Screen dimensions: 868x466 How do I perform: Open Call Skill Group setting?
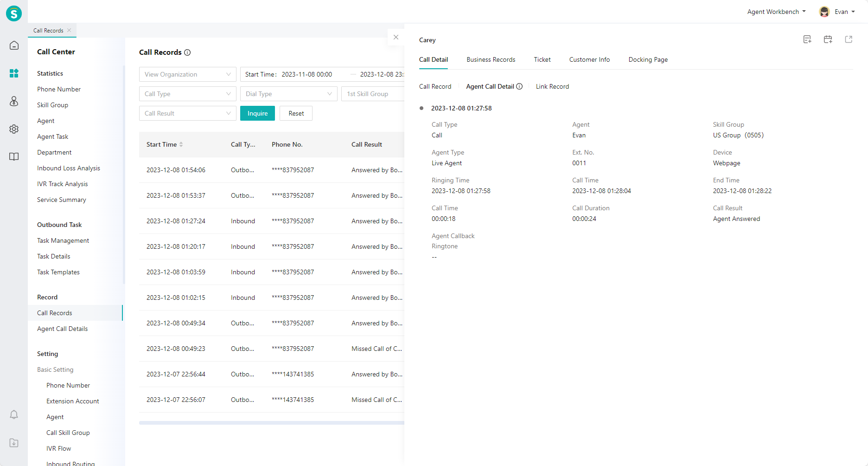pos(68,433)
